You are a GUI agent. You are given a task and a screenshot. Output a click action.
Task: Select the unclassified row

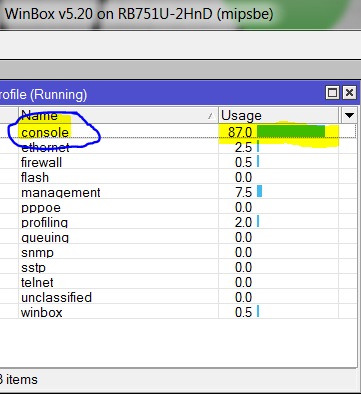[x=178, y=297]
